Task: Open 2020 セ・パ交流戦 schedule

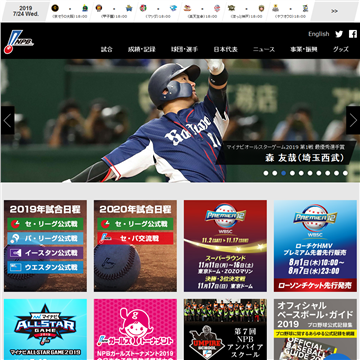Action: pyautogui.click(x=135, y=238)
